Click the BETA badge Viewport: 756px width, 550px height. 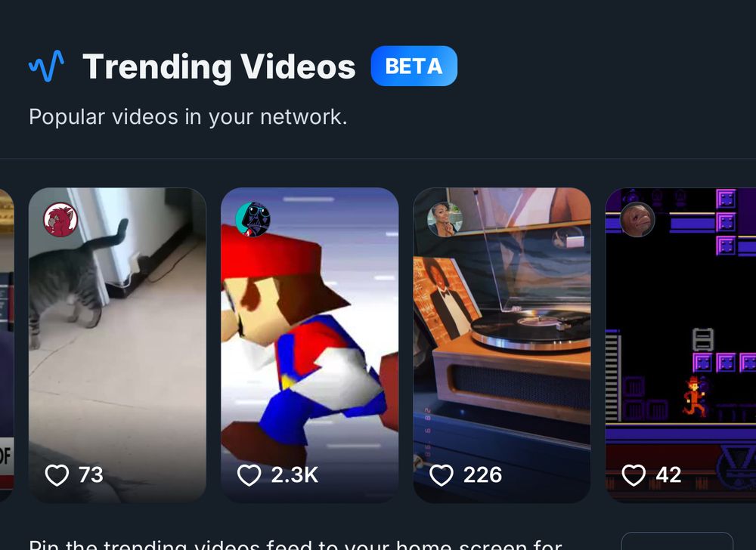[x=414, y=66]
